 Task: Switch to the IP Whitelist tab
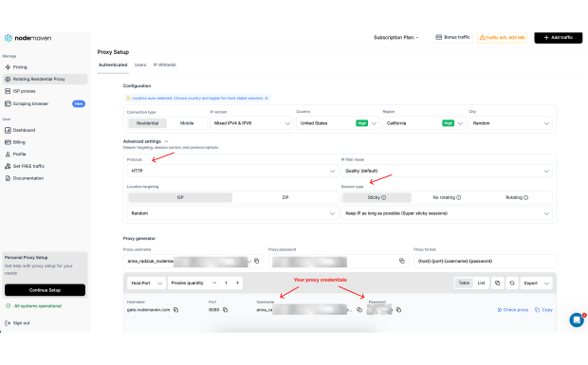point(165,64)
